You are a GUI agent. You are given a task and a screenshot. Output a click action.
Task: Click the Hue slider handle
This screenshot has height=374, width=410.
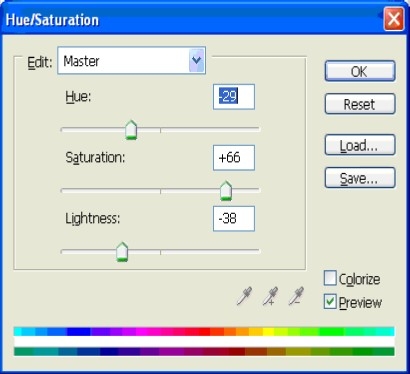[131, 130]
